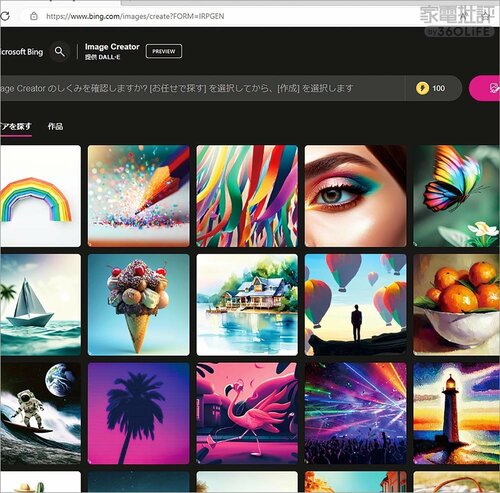Switch to the 作品 tab
This screenshot has width=500, height=493.
coord(55,126)
